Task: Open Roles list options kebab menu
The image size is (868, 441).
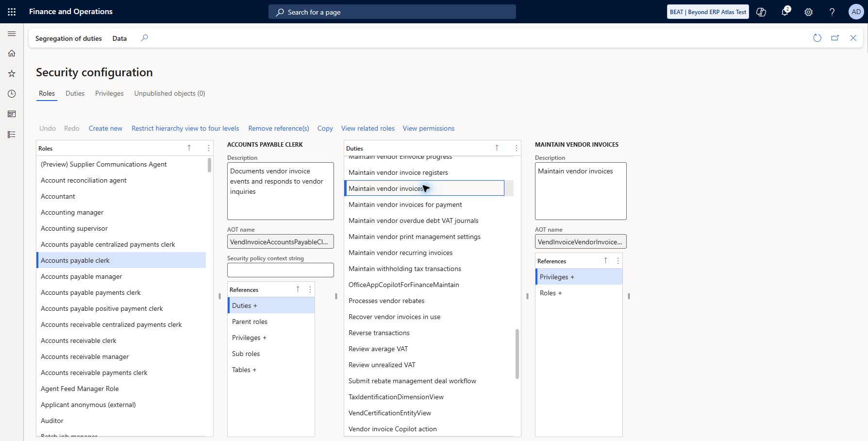Action: click(x=209, y=148)
